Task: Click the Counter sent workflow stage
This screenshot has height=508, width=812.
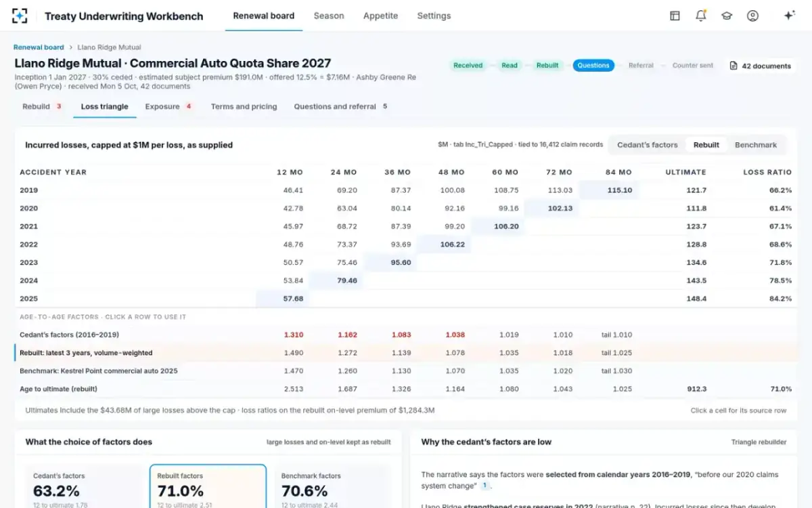Action: [693, 66]
